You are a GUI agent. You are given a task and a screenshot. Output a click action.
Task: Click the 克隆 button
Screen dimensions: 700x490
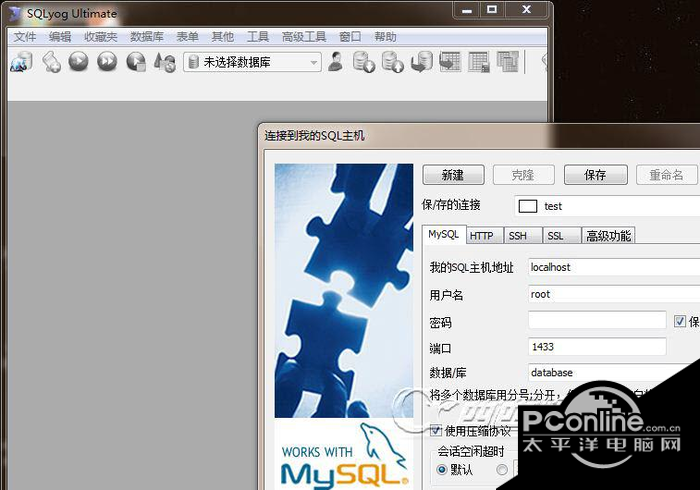[524, 174]
